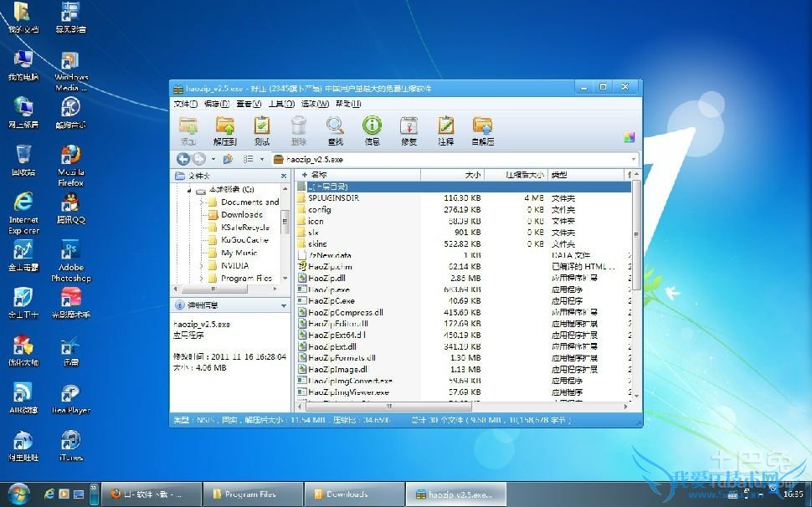
Task: Close the folder tree panel
Action: point(285,176)
